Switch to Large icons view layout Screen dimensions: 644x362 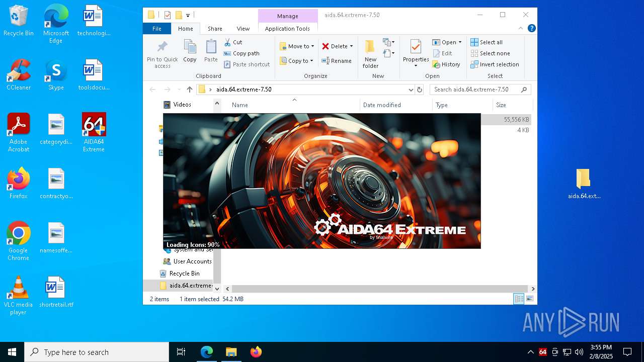[x=530, y=299]
